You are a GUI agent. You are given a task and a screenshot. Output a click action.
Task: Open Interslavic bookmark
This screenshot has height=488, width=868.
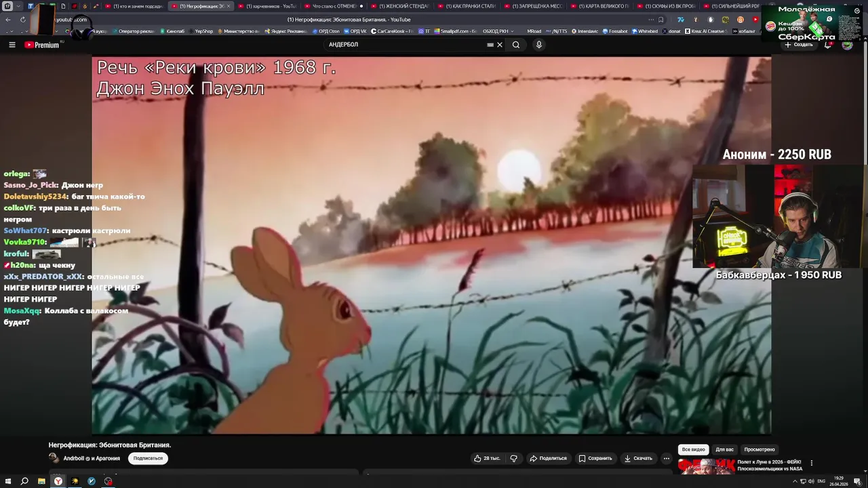point(587,31)
